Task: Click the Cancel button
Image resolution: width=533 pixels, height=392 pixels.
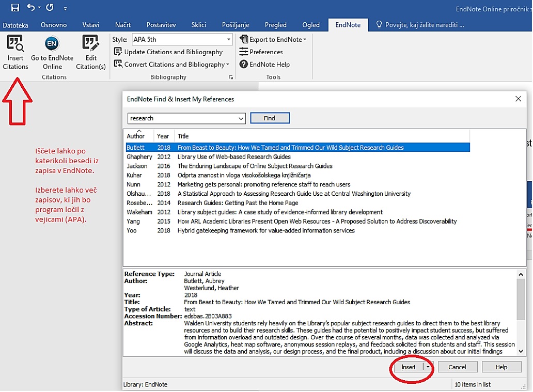Action: click(457, 367)
